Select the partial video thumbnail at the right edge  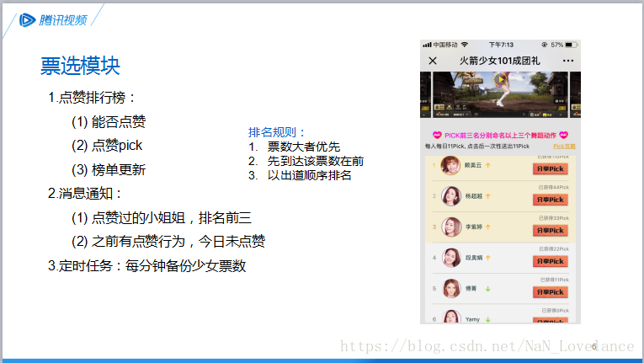(x=576, y=94)
